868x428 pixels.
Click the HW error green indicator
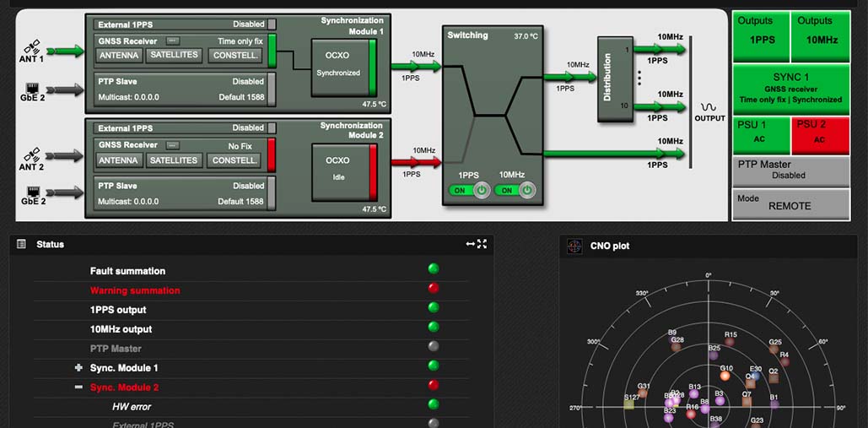point(434,404)
